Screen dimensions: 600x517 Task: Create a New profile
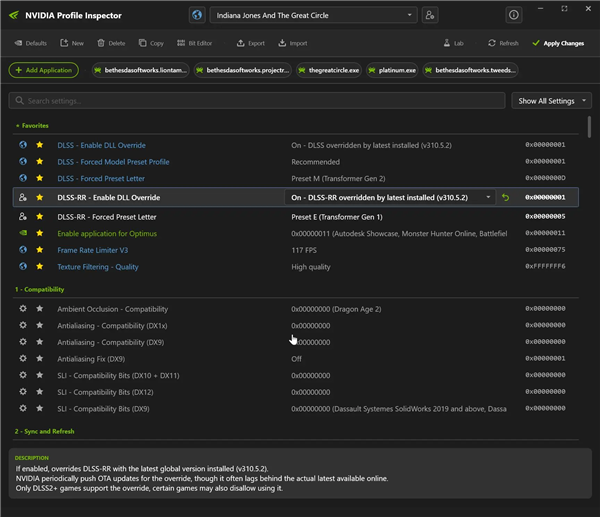point(72,43)
